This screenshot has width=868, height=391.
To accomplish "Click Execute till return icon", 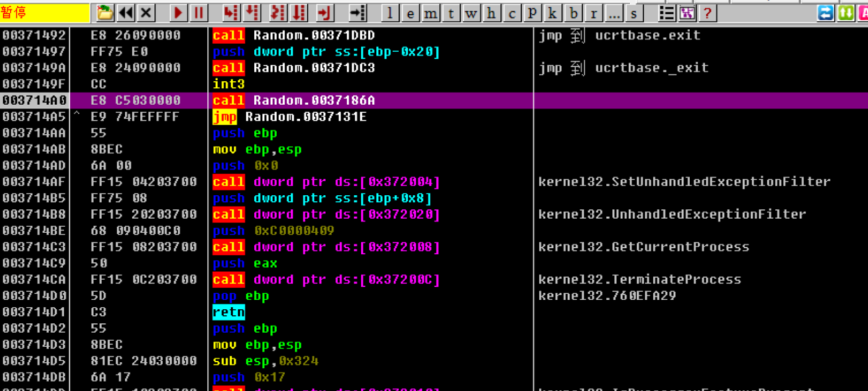I will [324, 13].
